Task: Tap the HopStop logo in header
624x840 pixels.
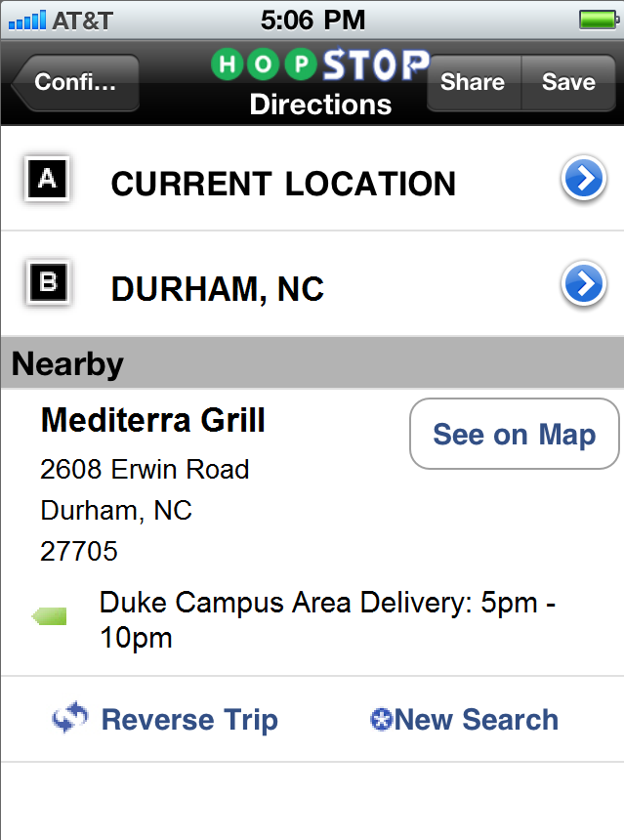Action: pyautogui.click(x=320, y=65)
